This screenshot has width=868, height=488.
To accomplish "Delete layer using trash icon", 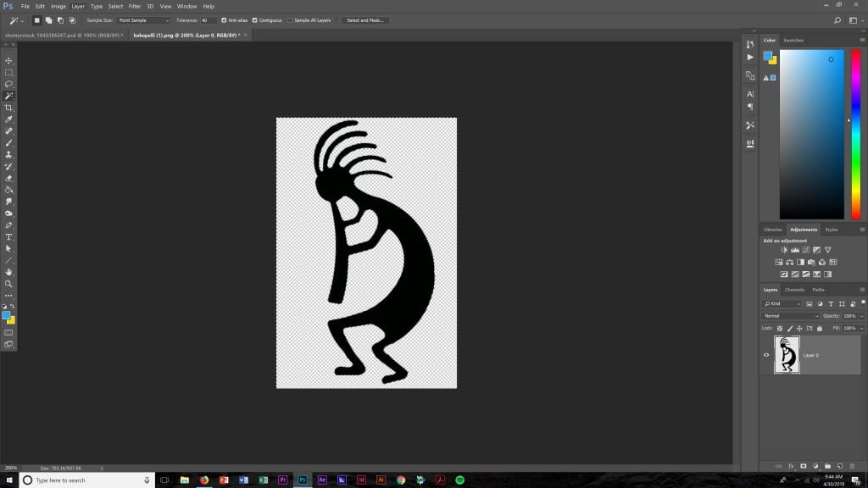I will 852,467.
